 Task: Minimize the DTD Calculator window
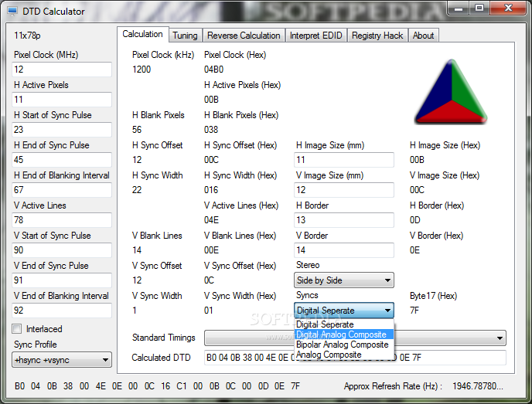[459, 8]
